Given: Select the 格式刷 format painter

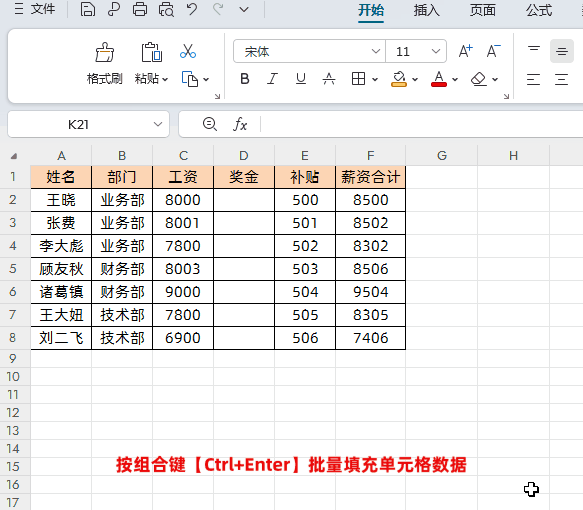Looking at the screenshot, I should (104, 63).
